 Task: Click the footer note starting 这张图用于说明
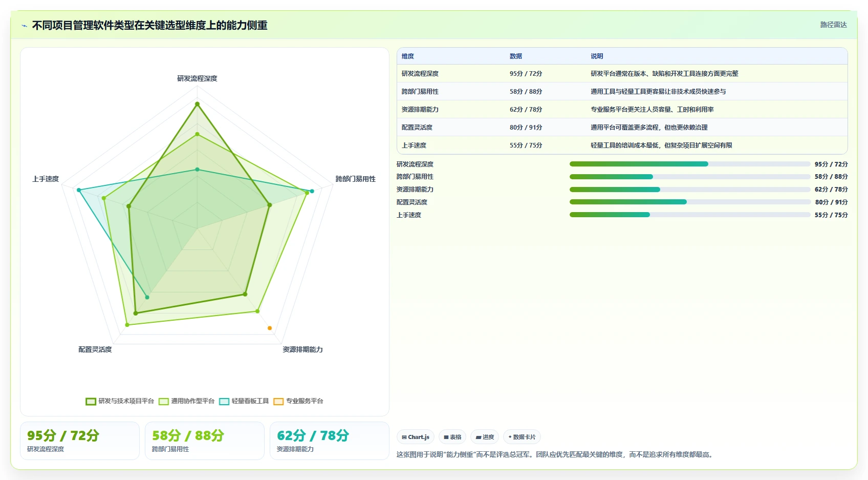click(555, 454)
